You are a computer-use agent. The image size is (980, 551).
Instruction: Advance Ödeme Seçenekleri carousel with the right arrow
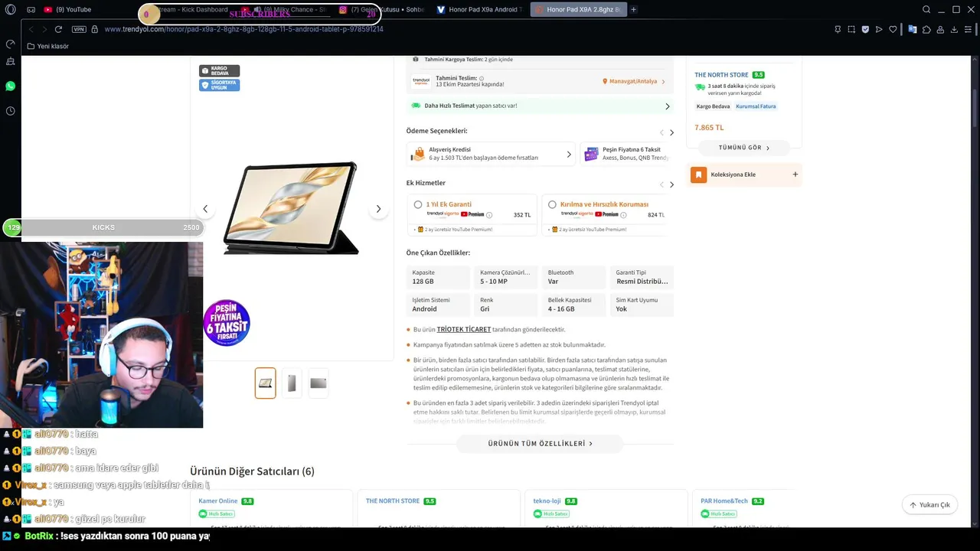coord(671,132)
